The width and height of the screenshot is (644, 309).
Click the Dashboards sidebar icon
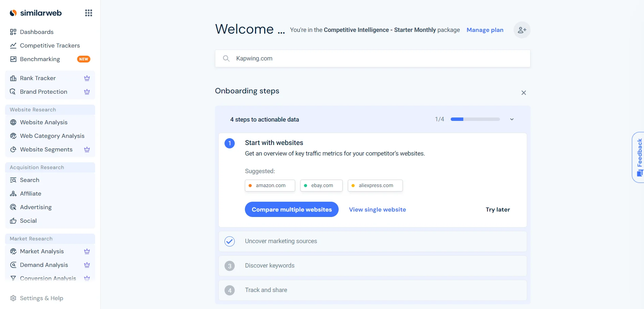(13, 32)
